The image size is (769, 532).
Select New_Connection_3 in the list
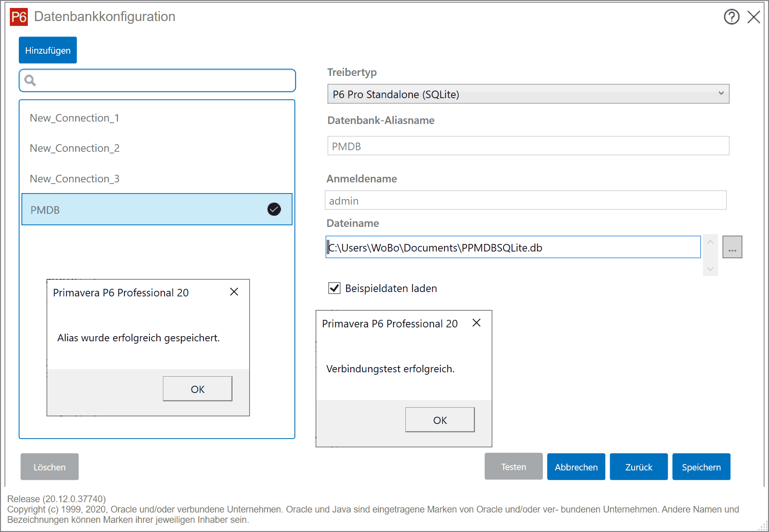coord(74,179)
